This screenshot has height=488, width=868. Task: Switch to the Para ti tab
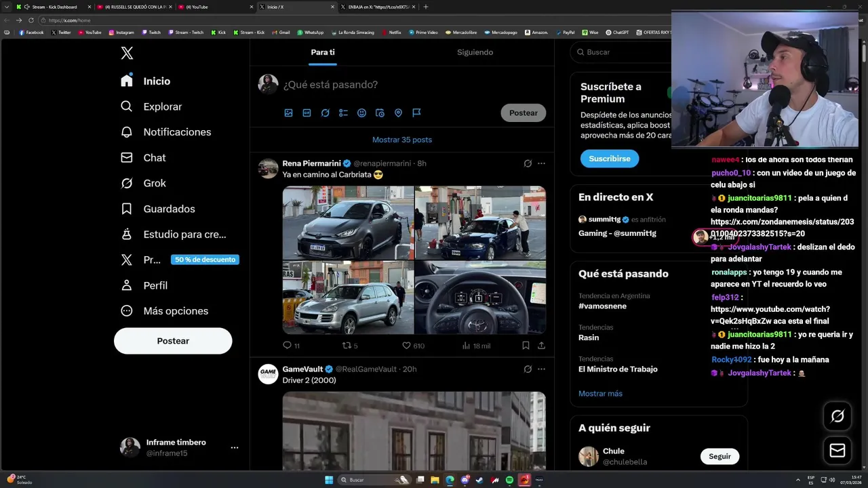coord(323,52)
